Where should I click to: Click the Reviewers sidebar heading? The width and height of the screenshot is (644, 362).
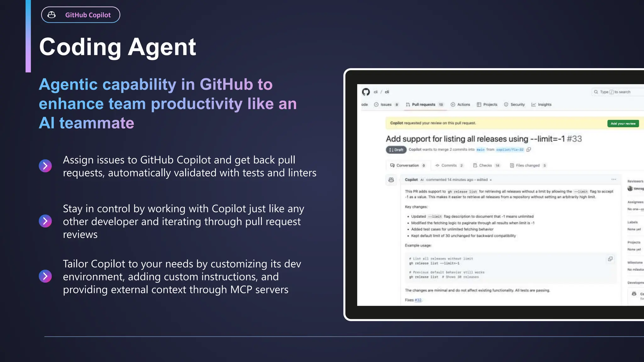pyautogui.click(x=635, y=181)
